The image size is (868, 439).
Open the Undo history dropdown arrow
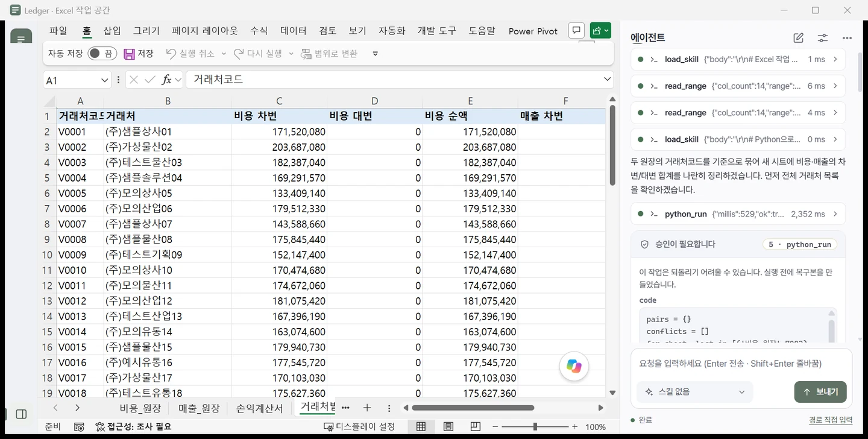pos(224,54)
